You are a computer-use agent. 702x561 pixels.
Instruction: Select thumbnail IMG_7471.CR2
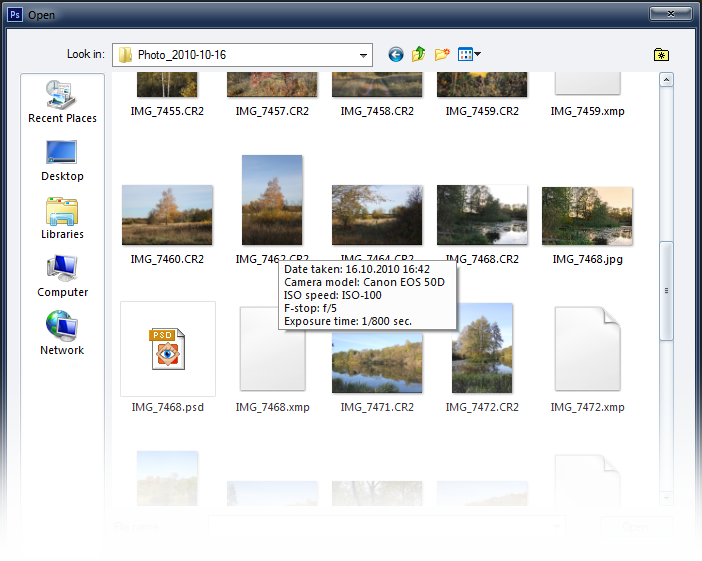point(377,363)
